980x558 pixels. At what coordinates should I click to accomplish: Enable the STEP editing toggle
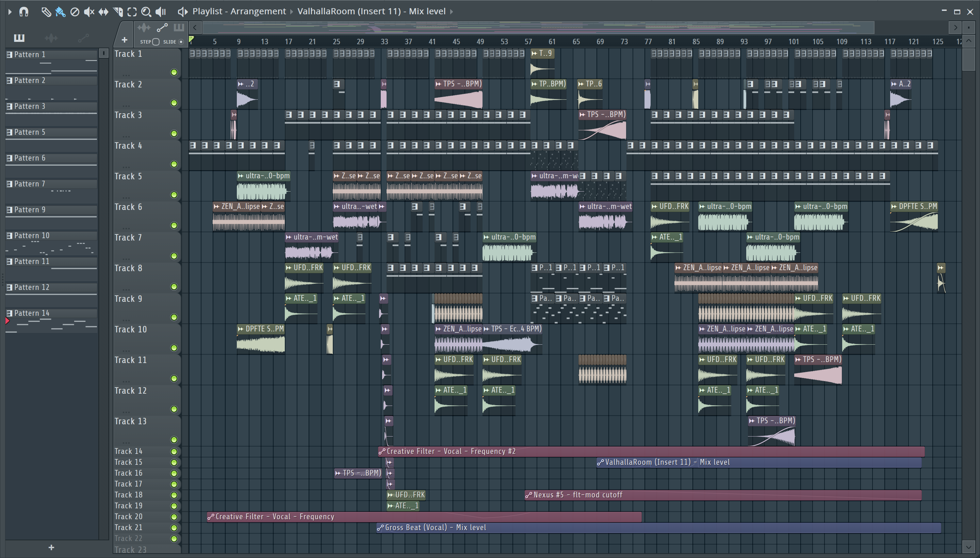pyautogui.click(x=156, y=42)
